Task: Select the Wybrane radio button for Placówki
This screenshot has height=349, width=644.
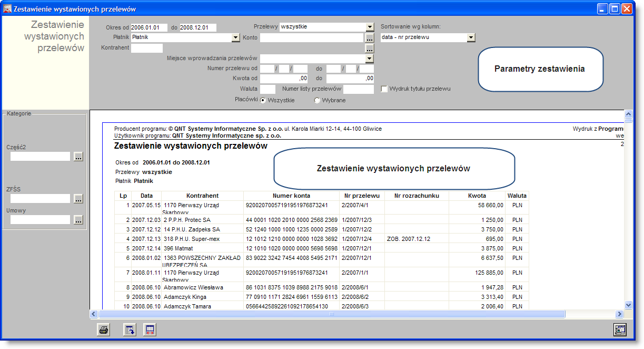Action: [317, 100]
